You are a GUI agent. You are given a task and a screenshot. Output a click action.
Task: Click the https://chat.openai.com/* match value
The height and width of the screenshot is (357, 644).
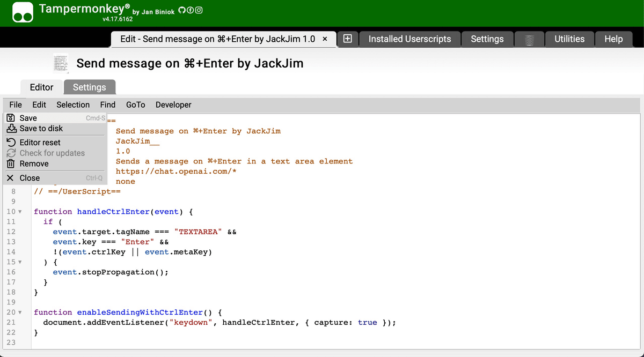[x=176, y=172]
